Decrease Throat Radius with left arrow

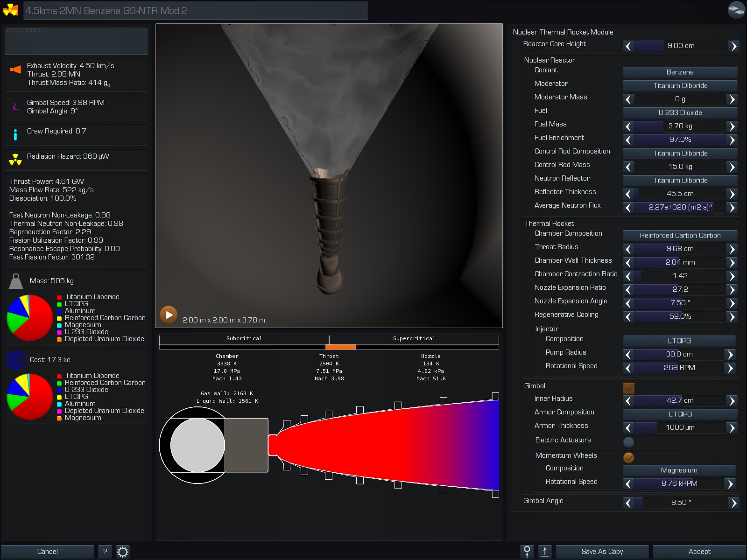click(628, 249)
